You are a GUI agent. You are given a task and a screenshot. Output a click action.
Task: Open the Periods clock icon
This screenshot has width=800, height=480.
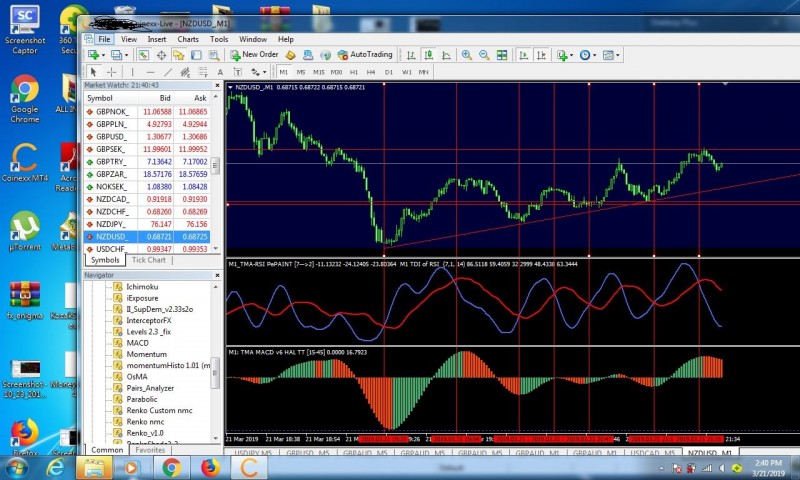click(x=585, y=55)
